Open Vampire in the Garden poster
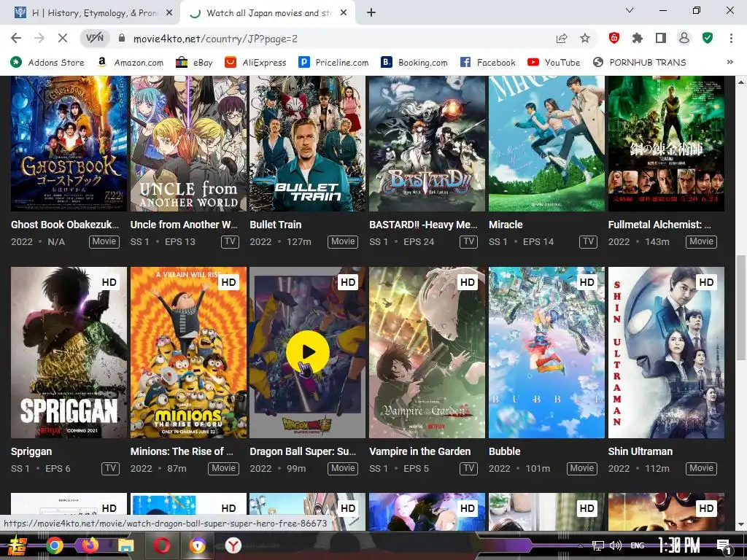Screen dimensions: 747x560 click(427, 352)
